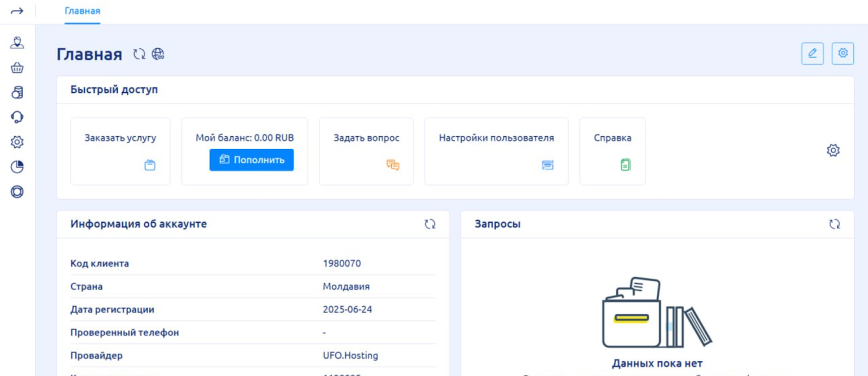868x376 pixels.
Task: Select client code value 1980070
Action: point(342,263)
